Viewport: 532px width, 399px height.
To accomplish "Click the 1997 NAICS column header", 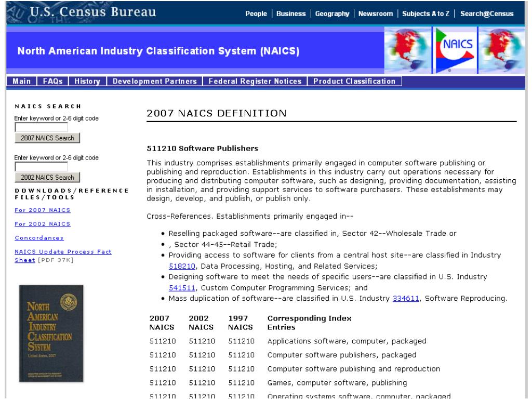I will pyautogui.click(x=240, y=323).
